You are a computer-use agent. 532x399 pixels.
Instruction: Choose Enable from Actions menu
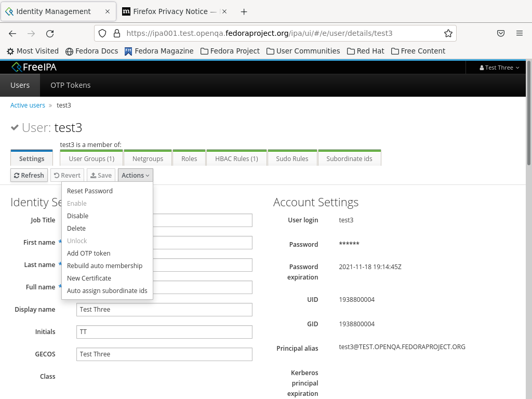[x=107, y=203]
